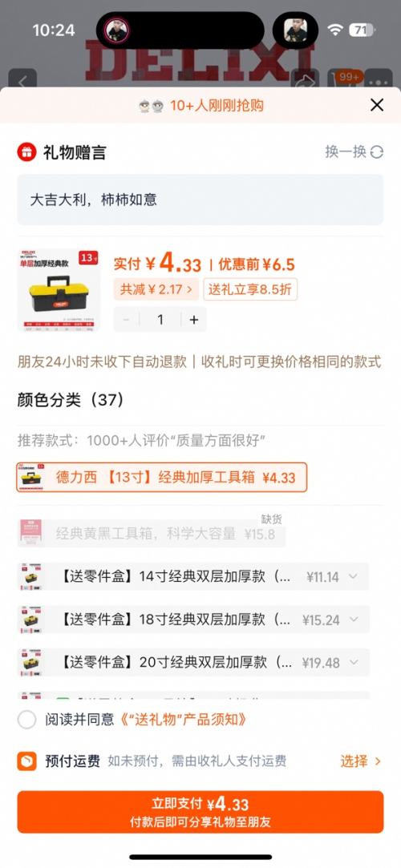Edit the gift message 大吉大利，柿柿如意
This screenshot has width=401, height=868.
pos(200,200)
